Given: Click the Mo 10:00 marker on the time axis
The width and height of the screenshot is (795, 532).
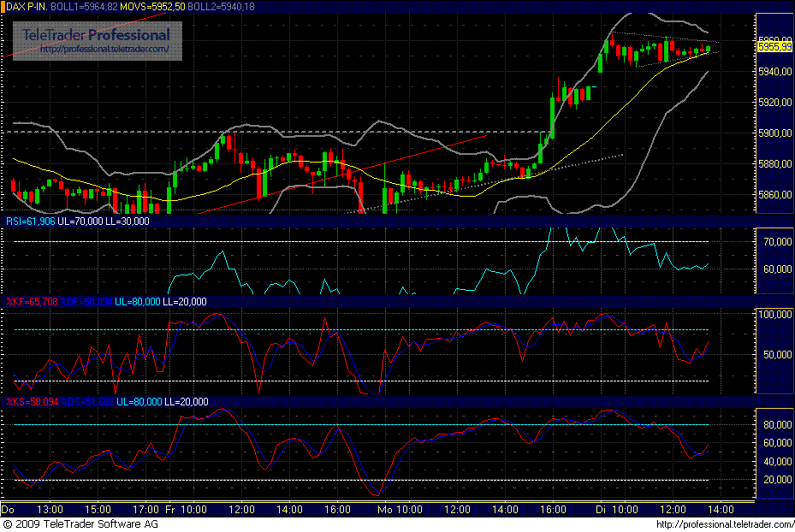Looking at the screenshot, I should 400,509.
